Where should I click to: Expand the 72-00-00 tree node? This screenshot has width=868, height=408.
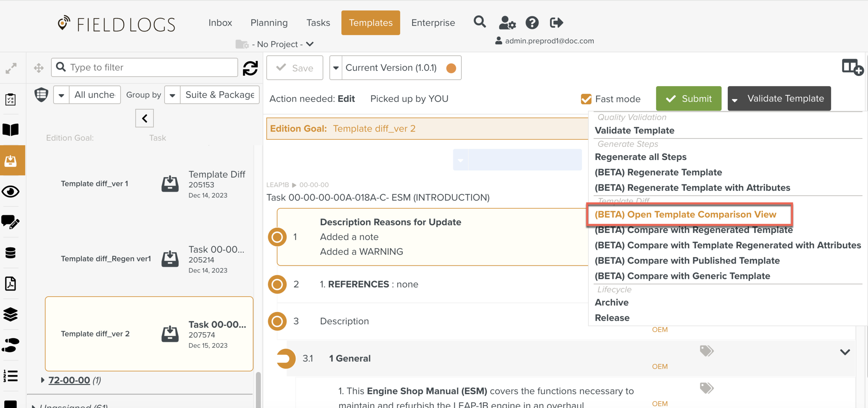click(42, 380)
